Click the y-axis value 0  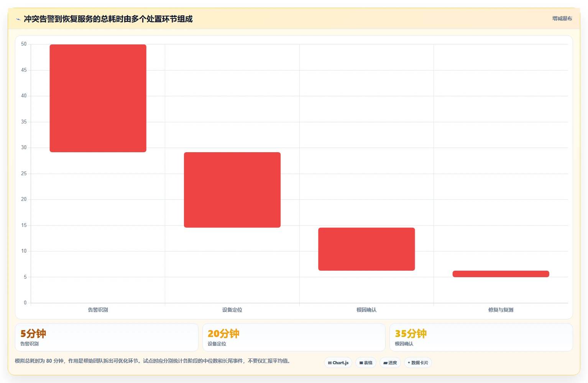[x=25, y=303]
